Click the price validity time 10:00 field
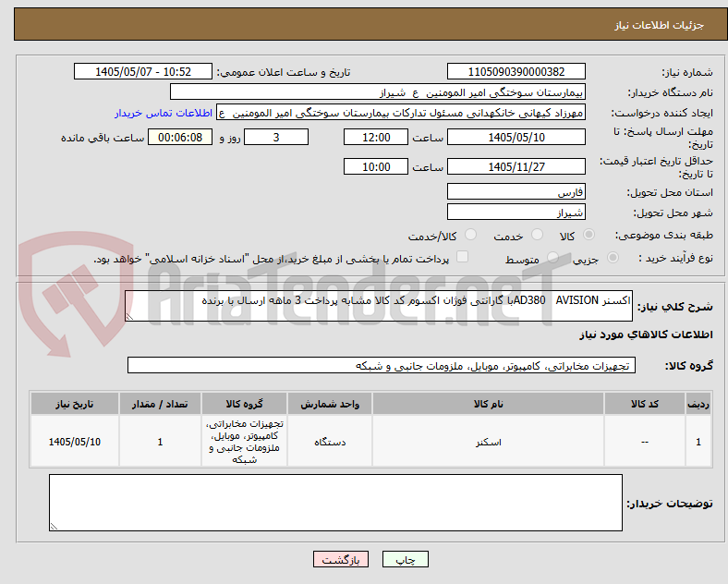Screen dimensions: 728x584 pyautogui.click(x=376, y=166)
